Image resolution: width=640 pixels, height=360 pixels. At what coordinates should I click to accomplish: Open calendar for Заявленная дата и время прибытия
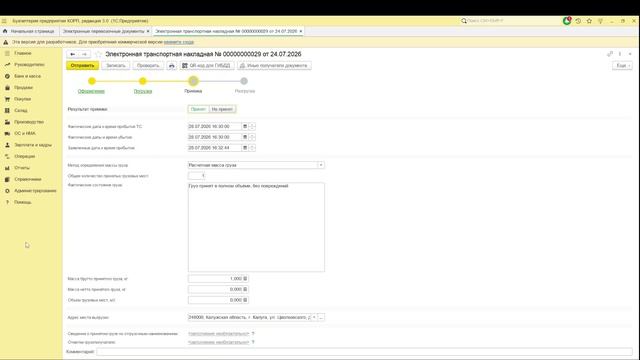[245, 148]
